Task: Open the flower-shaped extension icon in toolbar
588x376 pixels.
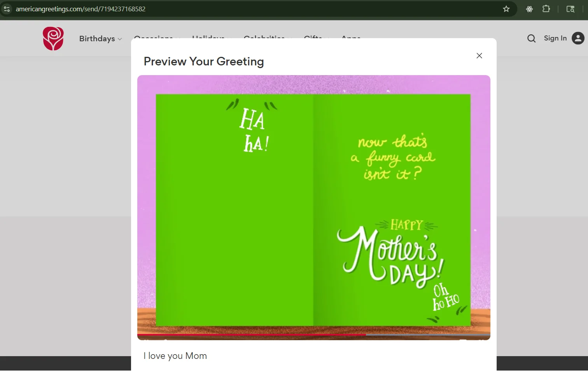Action: pyautogui.click(x=529, y=9)
